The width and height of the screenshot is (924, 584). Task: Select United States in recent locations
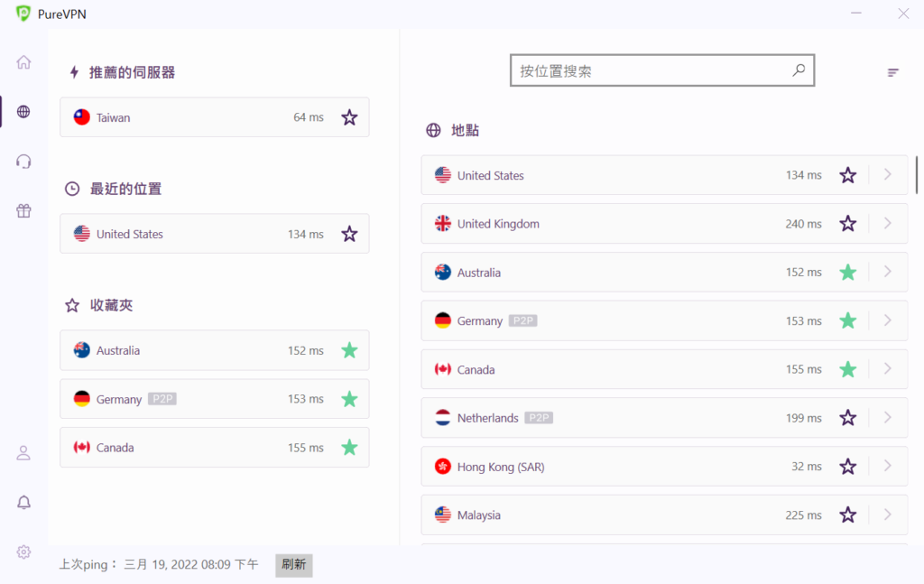point(215,234)
